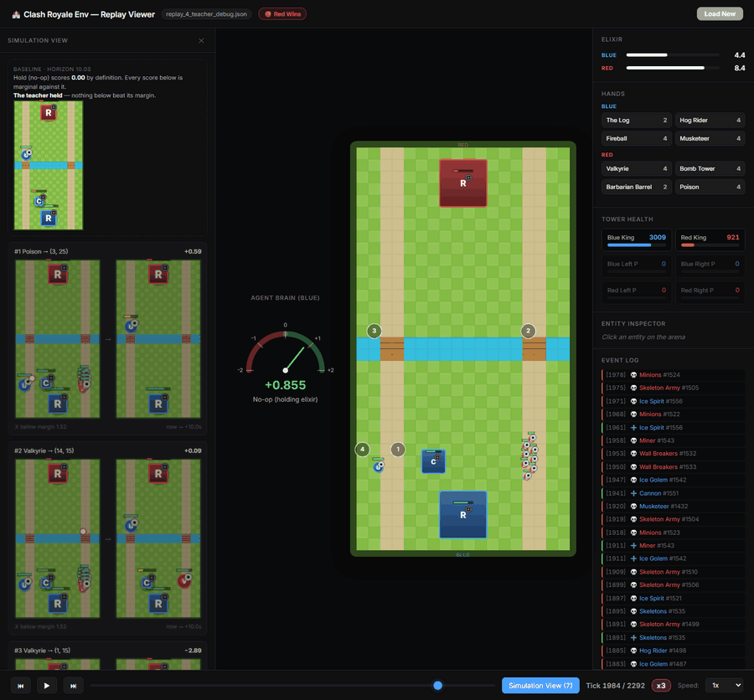Click skull icon for Wall Breakers #1533
Viewport: 754px width, 700px height.
tap(634, 467)
